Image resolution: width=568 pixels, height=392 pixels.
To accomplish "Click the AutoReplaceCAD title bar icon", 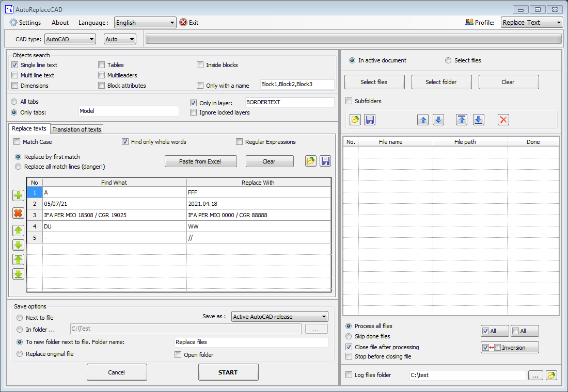I will [9, 9].
